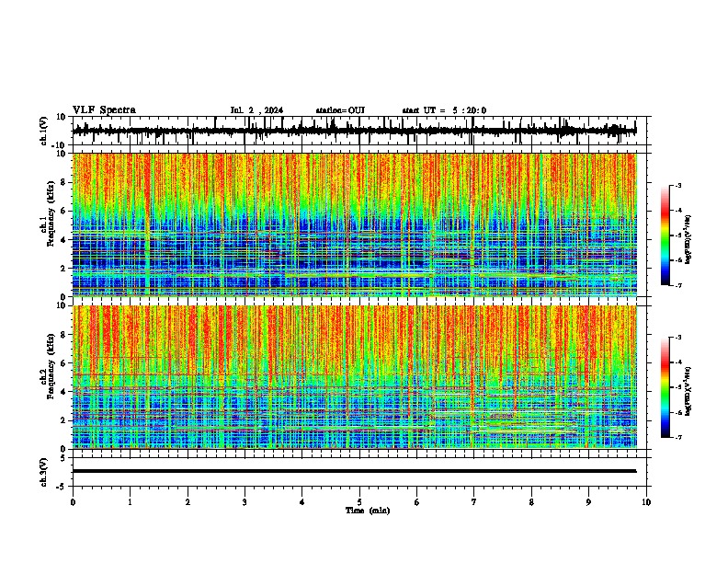Screen dimensions: 728x563
Task: Click inside the ch.1 spectrogram panel
Action: [x=354, y=224]
